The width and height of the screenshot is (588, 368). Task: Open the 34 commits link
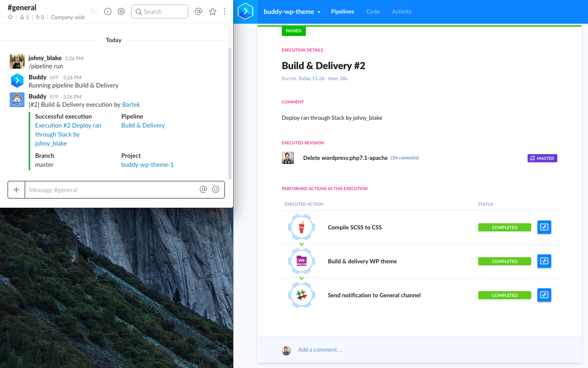(405, 158)
